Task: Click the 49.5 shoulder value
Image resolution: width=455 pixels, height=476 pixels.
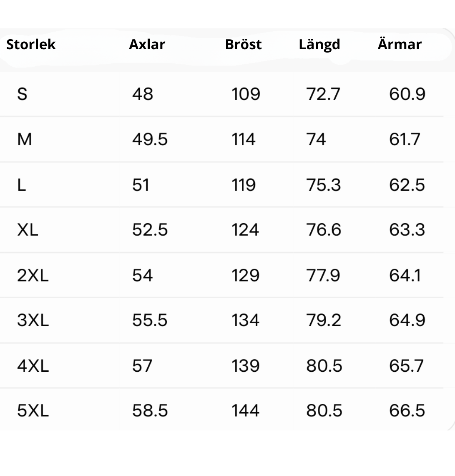Action: click(x=150, y=139)
